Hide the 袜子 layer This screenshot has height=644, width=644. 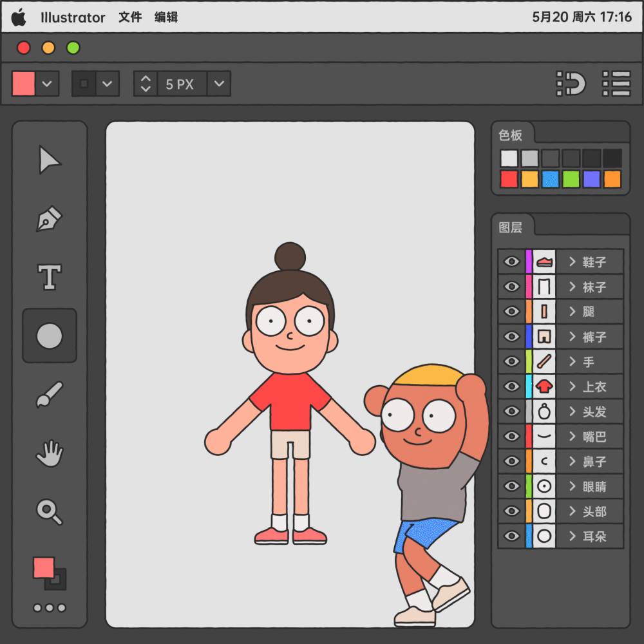[x=512, y=287]
